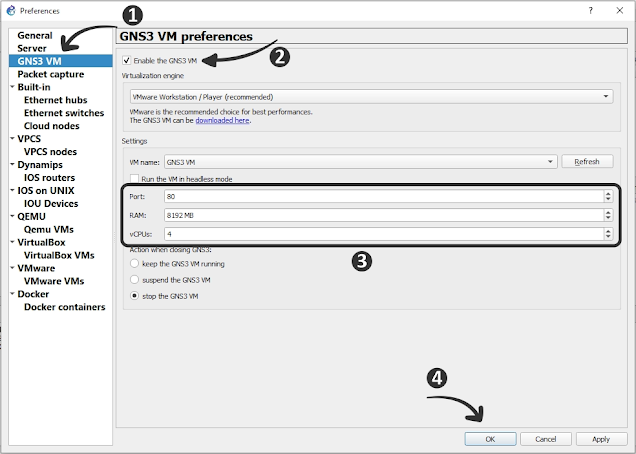The height and width of the screenshot is (454, 636).
Task: Open the virtualization engine dropdown
Action: 372,97
